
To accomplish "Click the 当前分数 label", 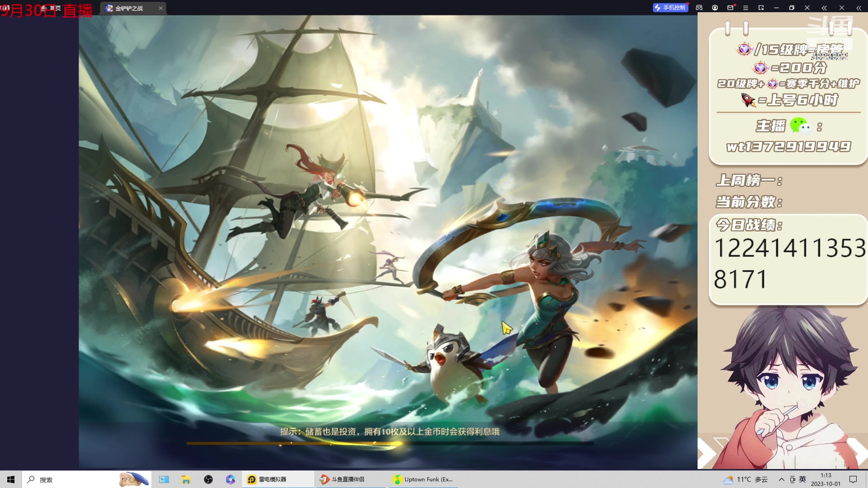I will 749,202.
